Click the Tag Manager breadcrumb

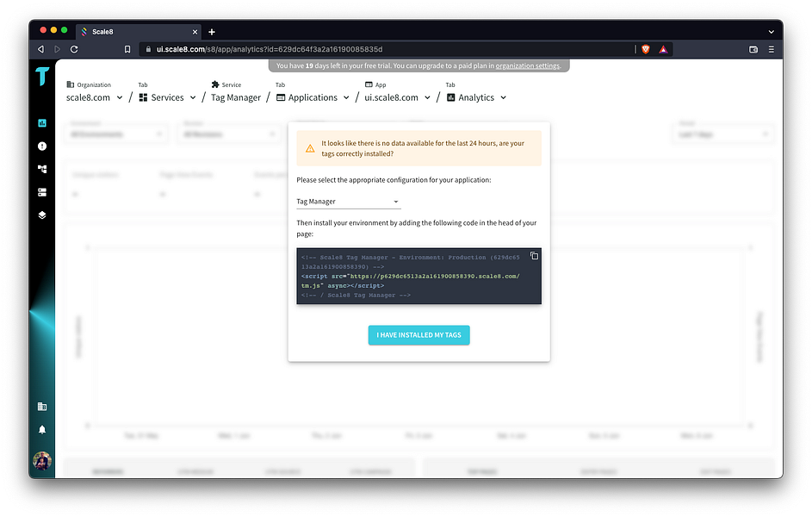[x=236, y=97]
